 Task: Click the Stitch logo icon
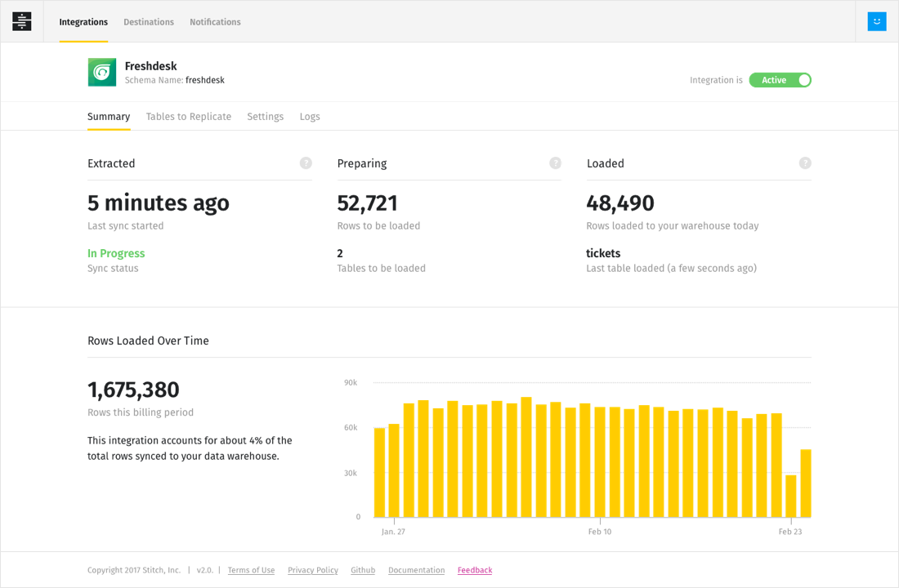22,22
